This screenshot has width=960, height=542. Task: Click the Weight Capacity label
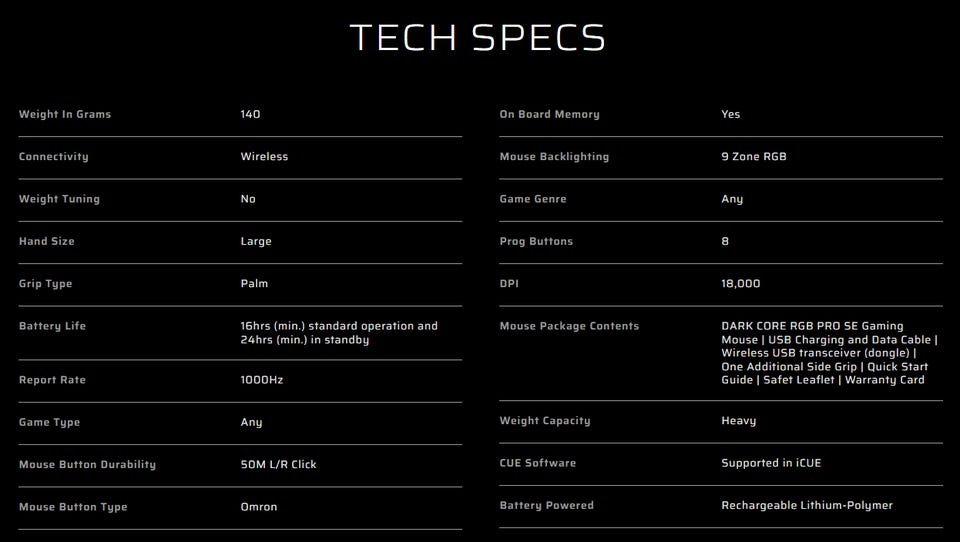[x=545, y=421]
